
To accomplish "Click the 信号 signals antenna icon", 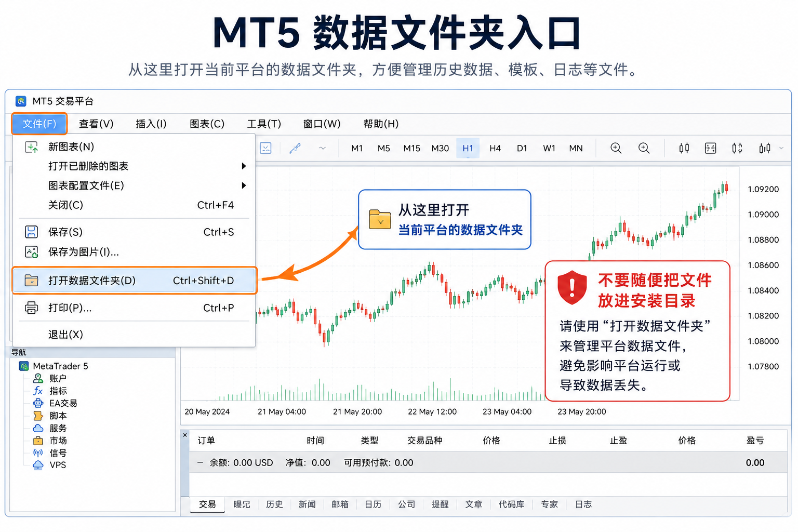I will (38, 453).
